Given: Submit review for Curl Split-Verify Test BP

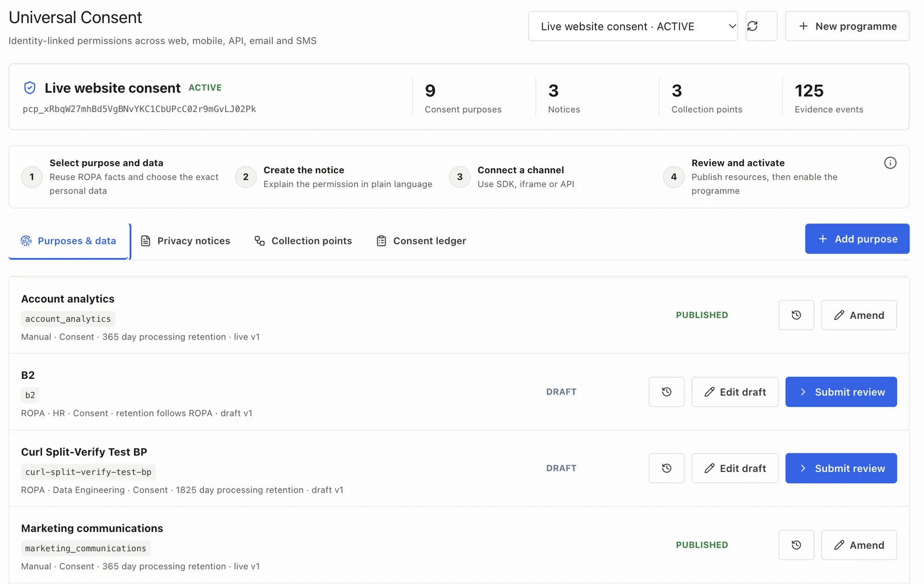Looking at the screenshot, I should tap(841, 468).
